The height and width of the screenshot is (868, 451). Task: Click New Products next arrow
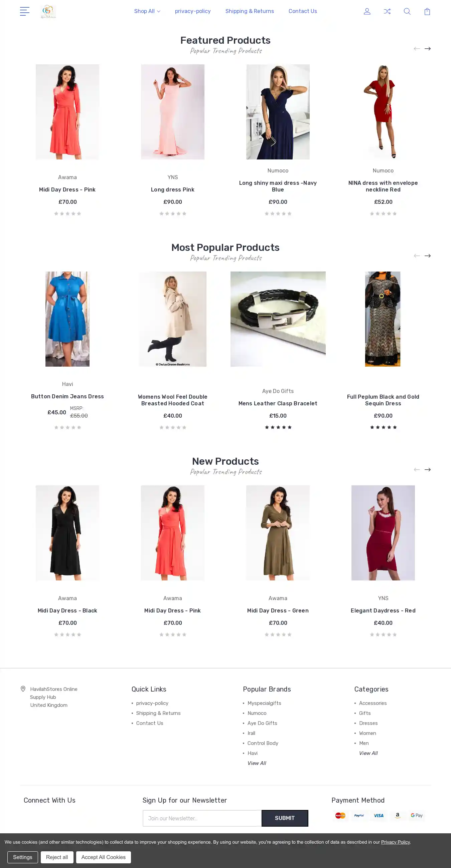point(427,469)
